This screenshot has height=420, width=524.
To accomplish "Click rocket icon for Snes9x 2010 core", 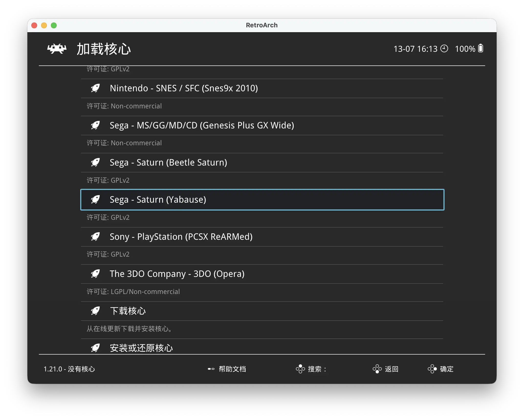I will 95,88.
